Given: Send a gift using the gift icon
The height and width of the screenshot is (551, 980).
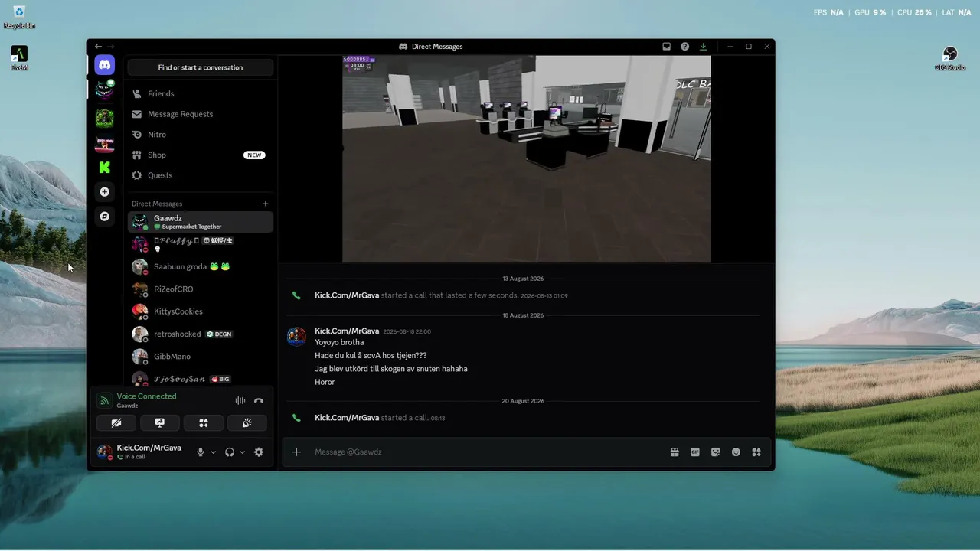Looking at the screenshot, I should (x=675, y=452).
